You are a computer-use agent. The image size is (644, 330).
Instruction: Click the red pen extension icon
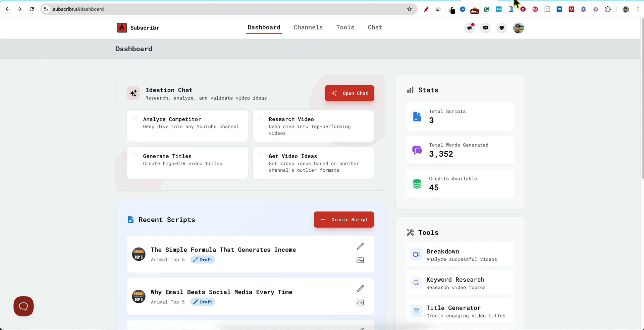[x=426, y=9]
